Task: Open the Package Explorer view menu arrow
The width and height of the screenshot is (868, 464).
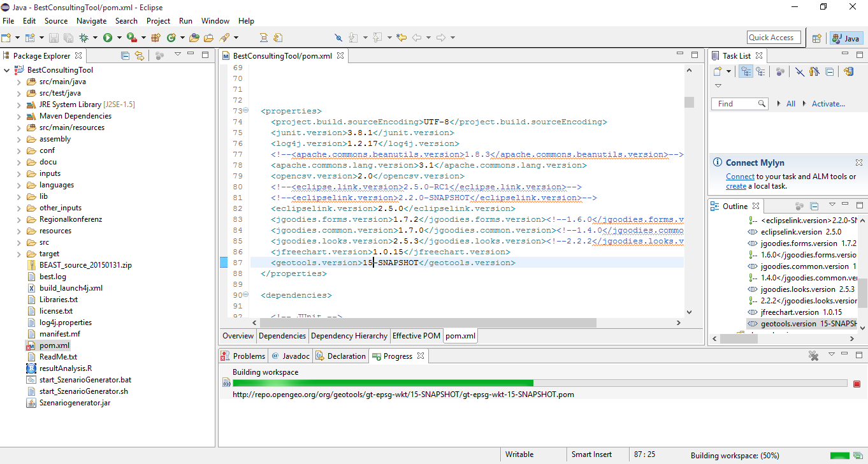Action: 178,55
